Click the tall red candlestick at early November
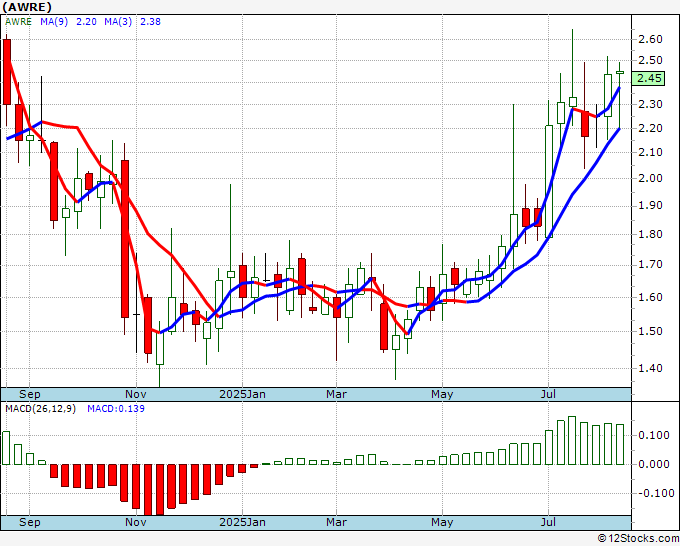This screenshot has width=680, height=546. pyautogui.click(x=125, y=239)
